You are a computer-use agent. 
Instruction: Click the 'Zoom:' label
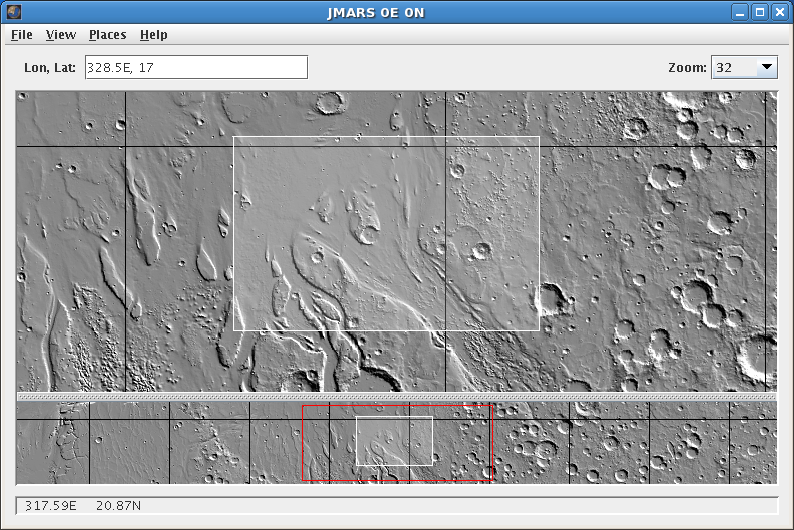pyautogui.click(x=687, y=68)
